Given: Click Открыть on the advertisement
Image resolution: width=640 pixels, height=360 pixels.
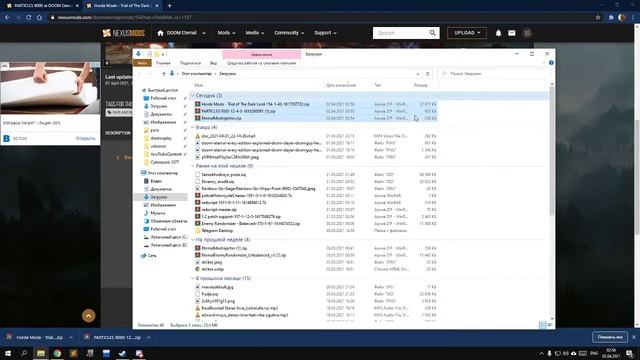Looking at the screenshot, I should pyautogui.click(x=85, y=138).
